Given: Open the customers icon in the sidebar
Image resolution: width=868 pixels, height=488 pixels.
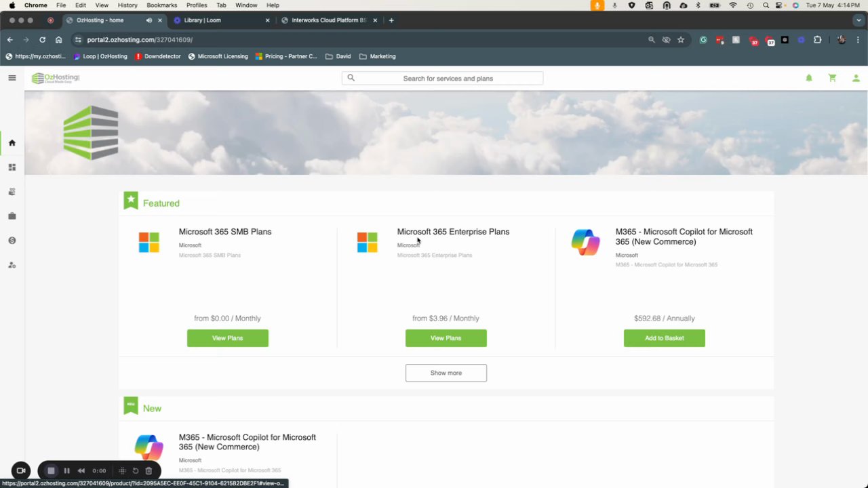Looking at the screenshot, I should tap(12, 192).
